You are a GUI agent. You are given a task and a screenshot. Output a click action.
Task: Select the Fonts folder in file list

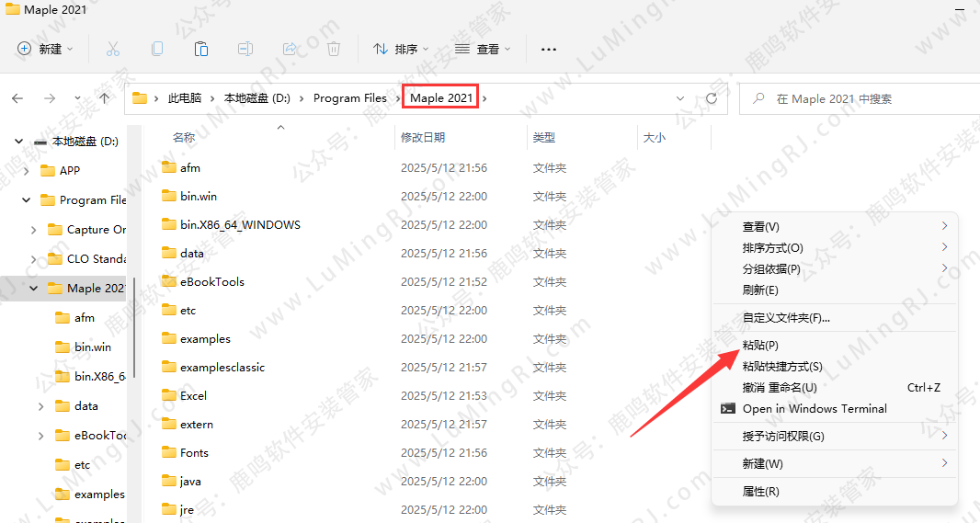[185, 453]
